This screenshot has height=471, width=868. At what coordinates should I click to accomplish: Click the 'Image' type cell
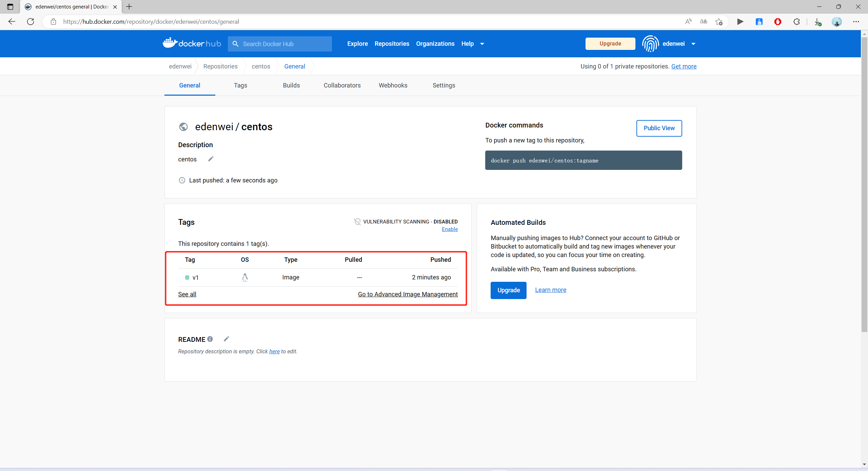pos(291,277)
